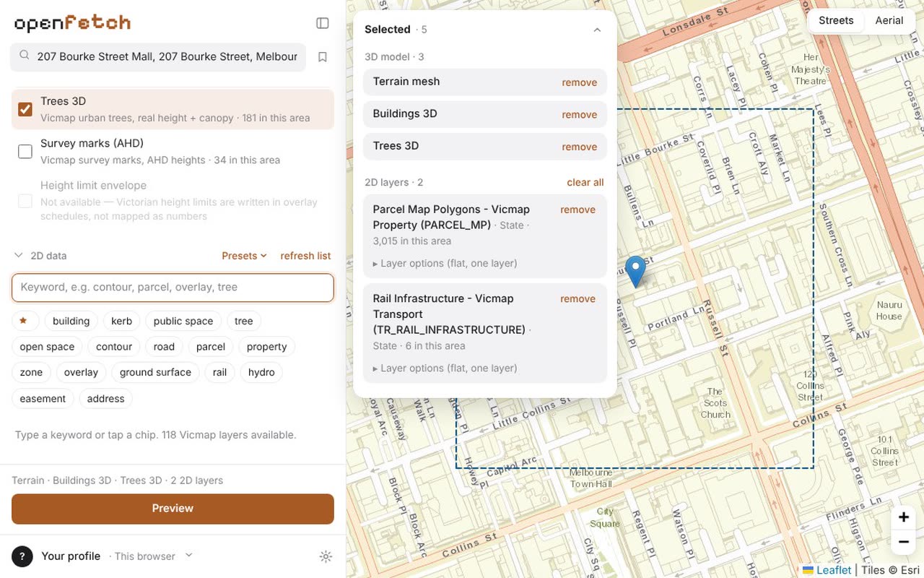Select the contour keyword chip
Viewport: 924px width, 578px height.
tap(114, 347)
